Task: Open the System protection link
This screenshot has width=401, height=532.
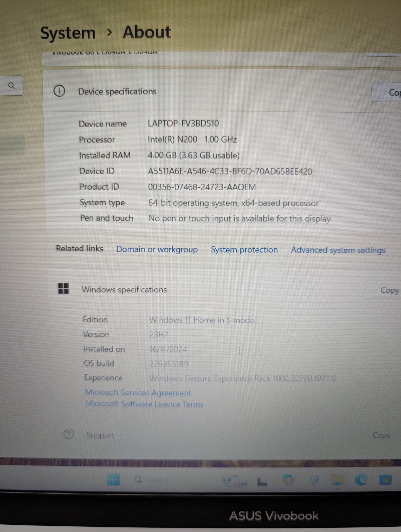Action: tap(244, 250)
